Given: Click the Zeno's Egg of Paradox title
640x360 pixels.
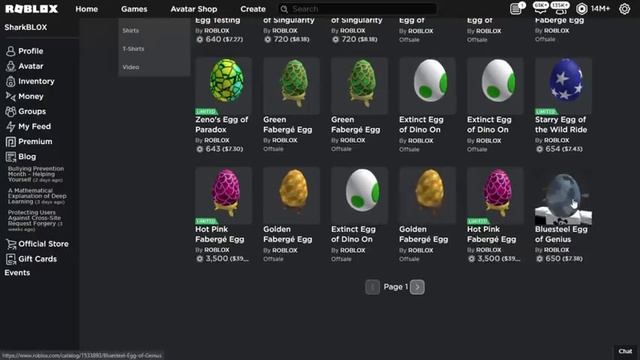Looking at the screenshot, I should point(222,124).
